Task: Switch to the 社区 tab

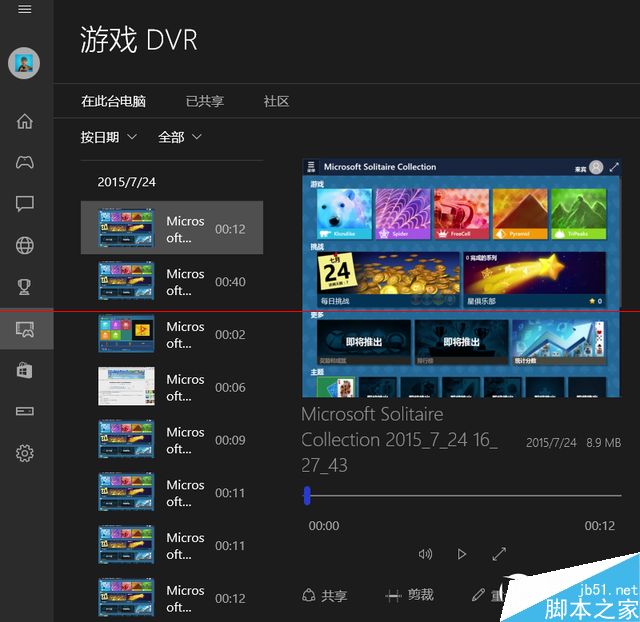Action: click(x=276, y=101)
